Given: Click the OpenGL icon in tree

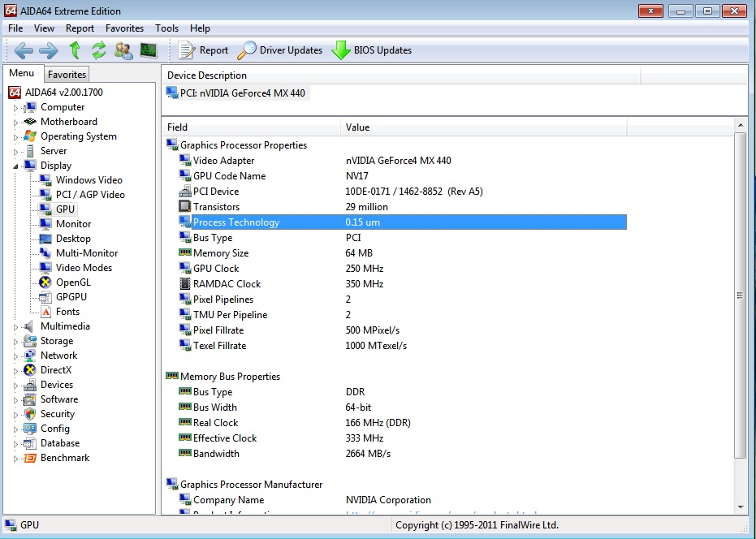Looking at the screenshot, I should tap(45, 282).
